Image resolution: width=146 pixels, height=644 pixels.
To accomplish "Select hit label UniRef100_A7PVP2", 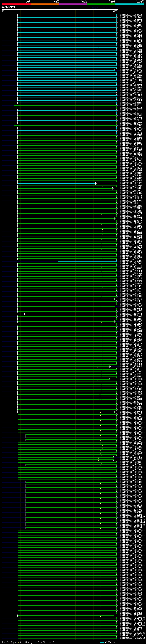I will (131, 366).
